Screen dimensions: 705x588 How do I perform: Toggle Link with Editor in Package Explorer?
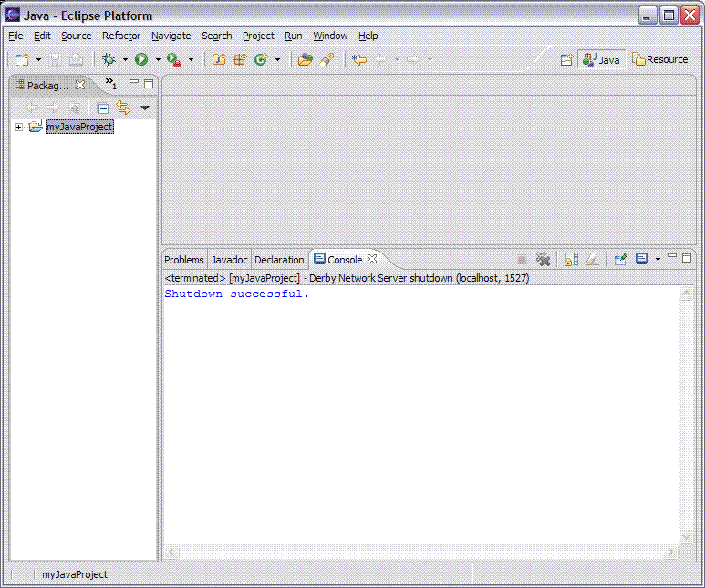pyautogui.click(x=123, y=108)
